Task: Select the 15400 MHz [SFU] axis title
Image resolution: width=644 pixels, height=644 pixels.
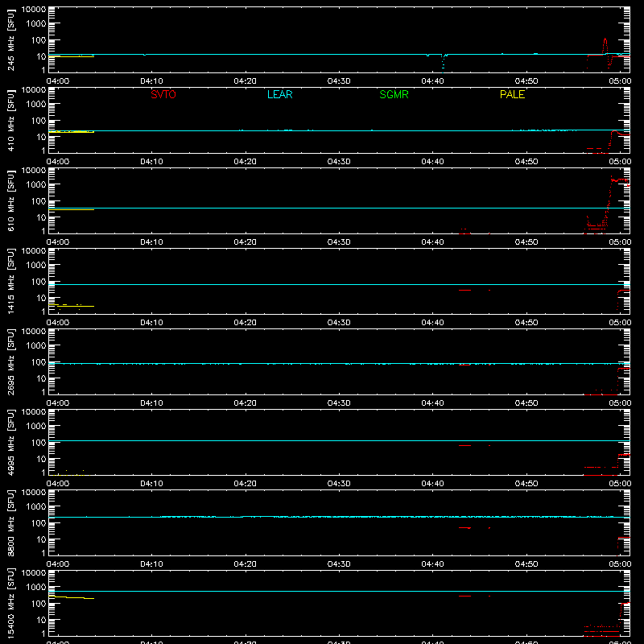Action: (x=10, y=603)
